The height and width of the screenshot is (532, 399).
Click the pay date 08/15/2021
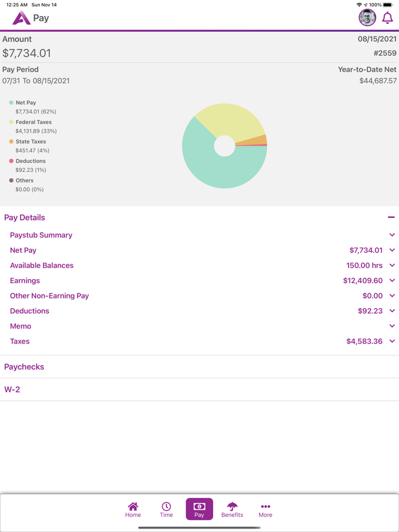pos(377,39)
